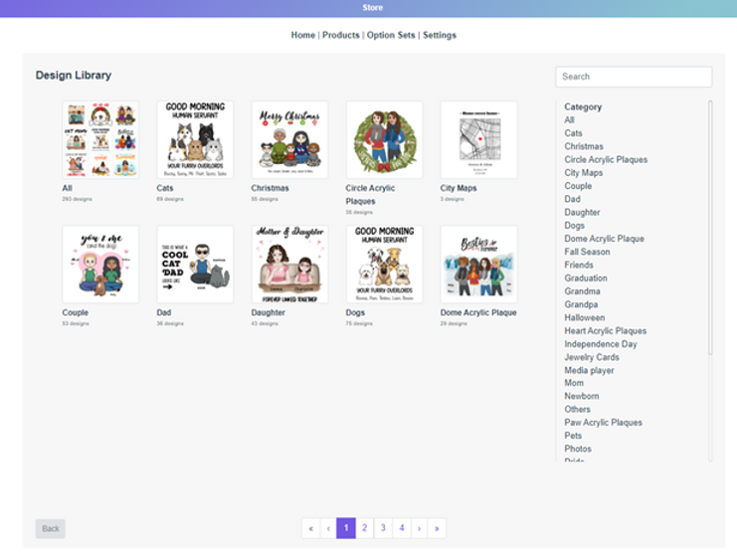Select Pets category
Screen dimensions: 737x560
click(573, 436)
